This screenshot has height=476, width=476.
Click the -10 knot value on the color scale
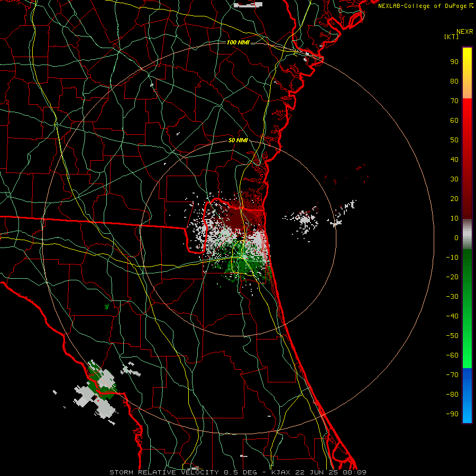coord(452,258)
